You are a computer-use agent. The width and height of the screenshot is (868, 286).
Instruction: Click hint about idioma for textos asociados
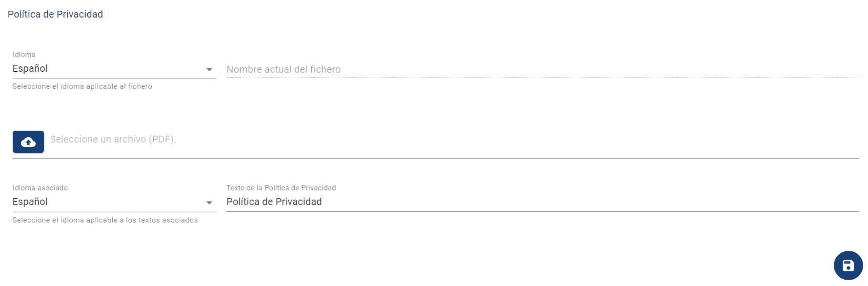click(x=105, y=220)
